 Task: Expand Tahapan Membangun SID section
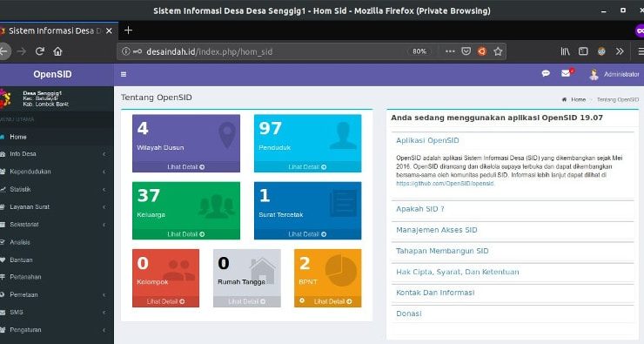tap(442, 251)
